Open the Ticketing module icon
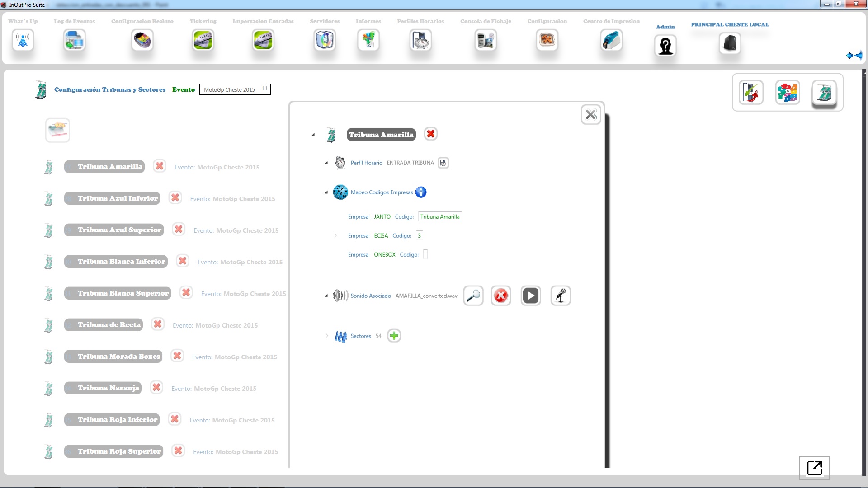 coord(203,40)
